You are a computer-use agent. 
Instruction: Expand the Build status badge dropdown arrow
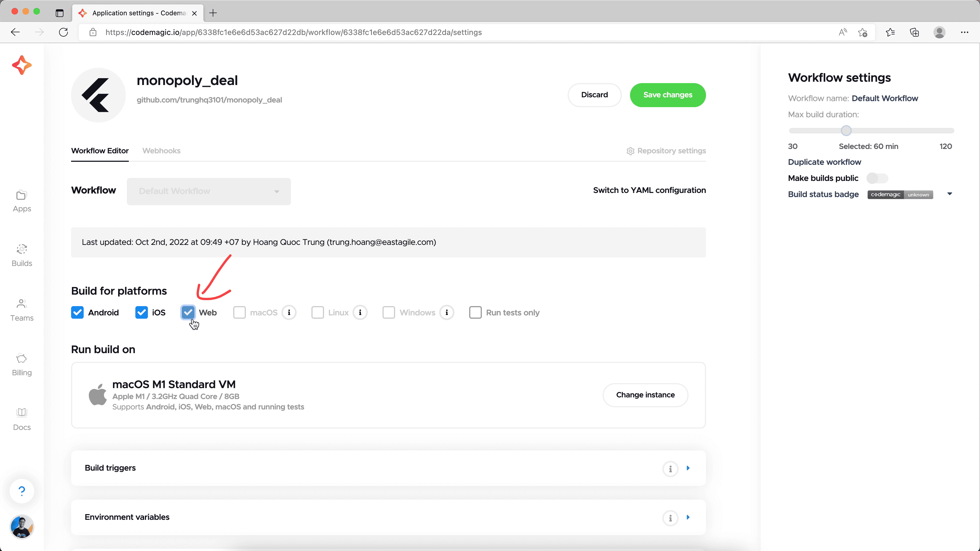[x=950, y=194]
